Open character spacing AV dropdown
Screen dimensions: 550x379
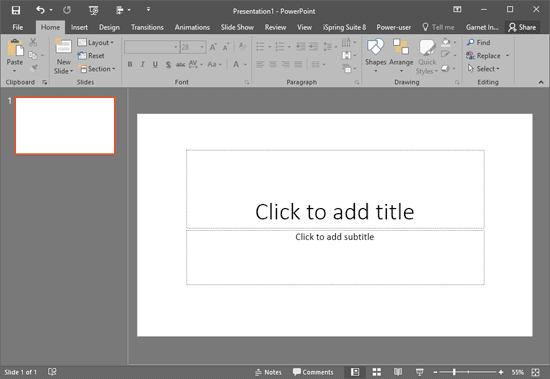pos(196,64)
